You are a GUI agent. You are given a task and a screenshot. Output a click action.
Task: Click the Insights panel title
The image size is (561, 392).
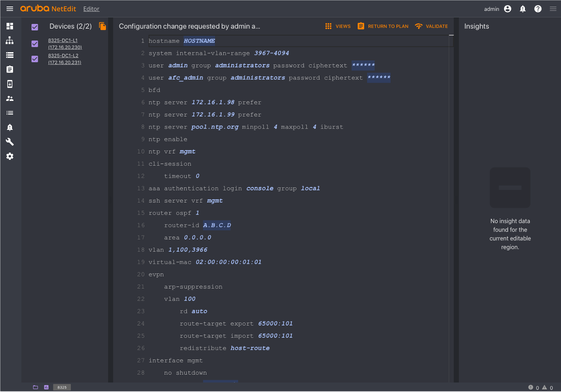[477, 26]
